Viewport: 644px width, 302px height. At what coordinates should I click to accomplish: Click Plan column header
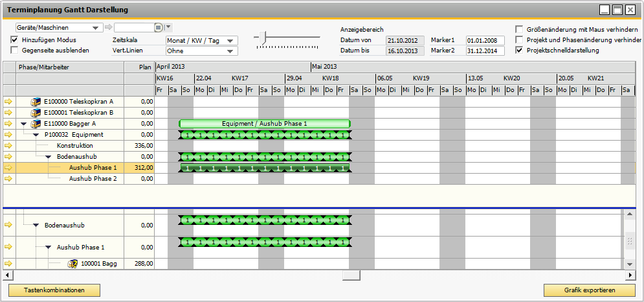(139, 67)
